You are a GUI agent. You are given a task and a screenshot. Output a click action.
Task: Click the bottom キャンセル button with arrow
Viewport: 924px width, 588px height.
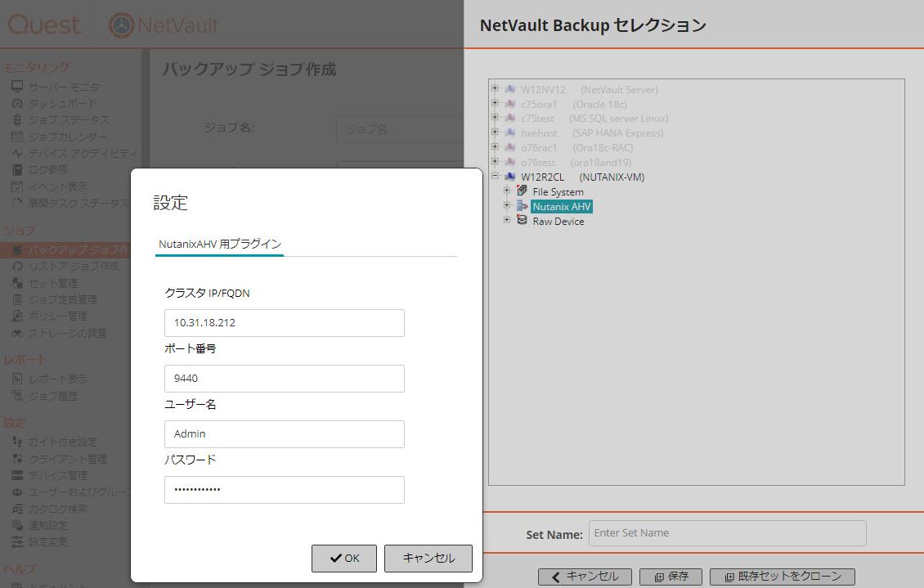click(x=585, y=577)
